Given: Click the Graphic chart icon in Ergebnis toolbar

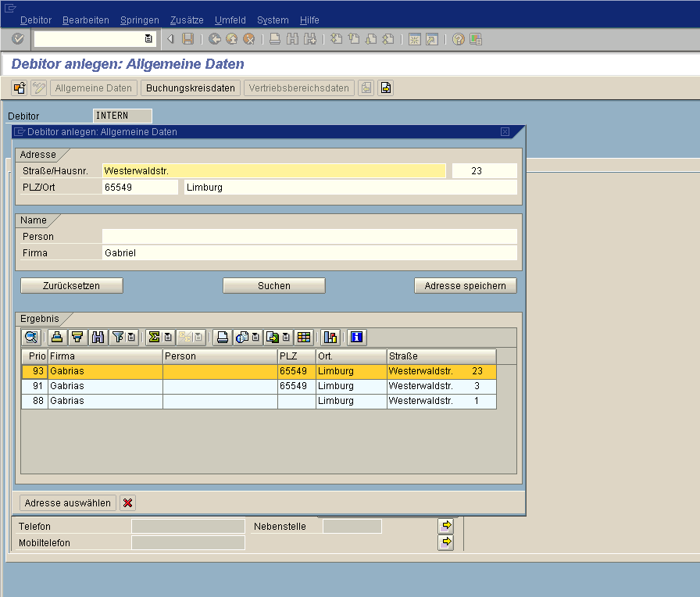Looking at the screenshot, I should coord(330,337).
